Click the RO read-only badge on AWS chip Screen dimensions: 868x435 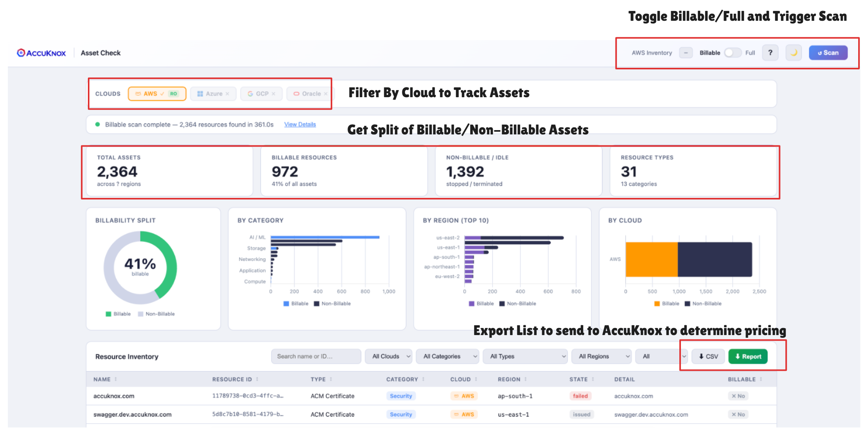pos(173,94)
